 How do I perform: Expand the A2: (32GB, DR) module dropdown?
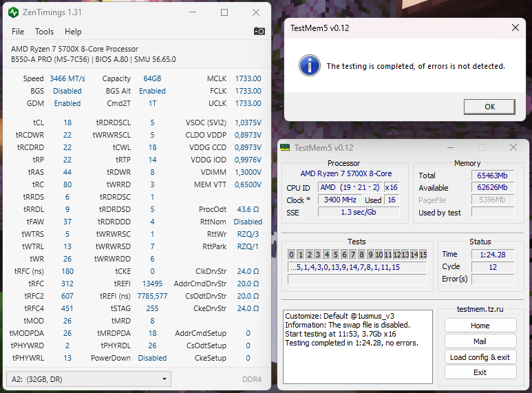[x=89, y=379]
